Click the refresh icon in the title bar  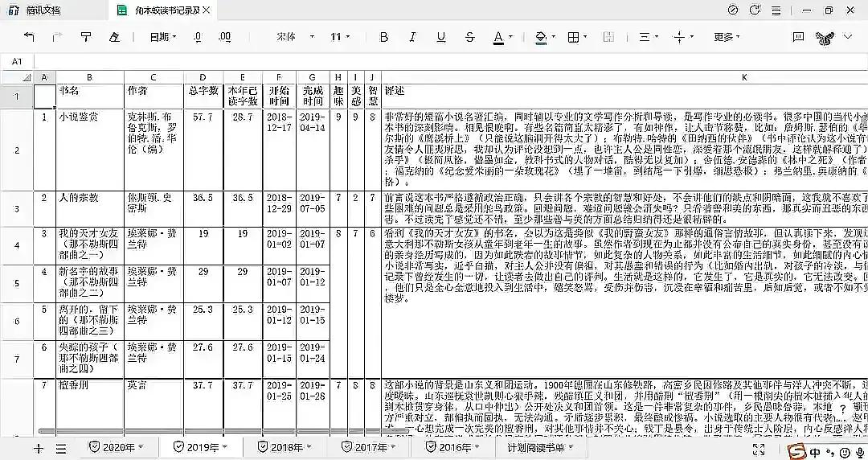[x=755, y=10]
